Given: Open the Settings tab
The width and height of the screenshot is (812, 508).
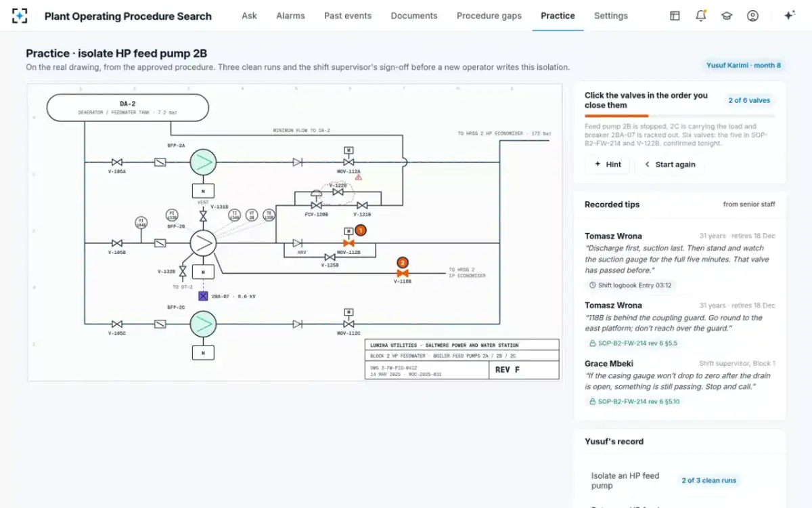Looking at the screenshot, I should 611,16.
